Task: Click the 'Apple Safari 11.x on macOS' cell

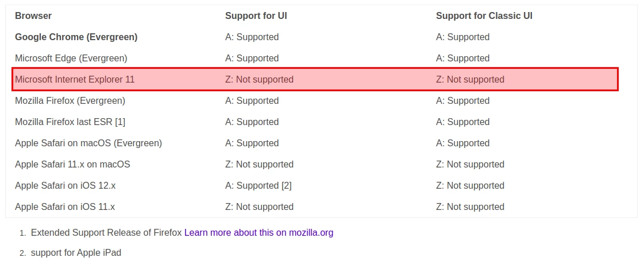Action: click(72, 164)
